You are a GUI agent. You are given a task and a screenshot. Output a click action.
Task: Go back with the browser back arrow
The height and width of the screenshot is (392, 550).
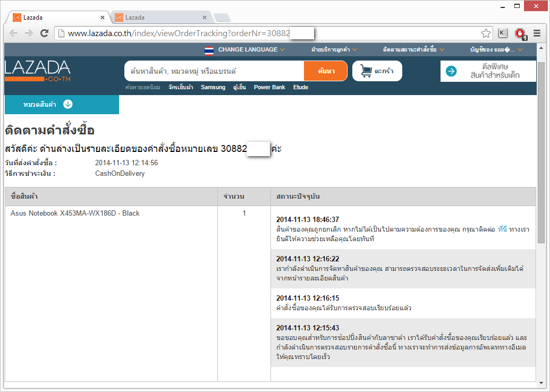13,33
